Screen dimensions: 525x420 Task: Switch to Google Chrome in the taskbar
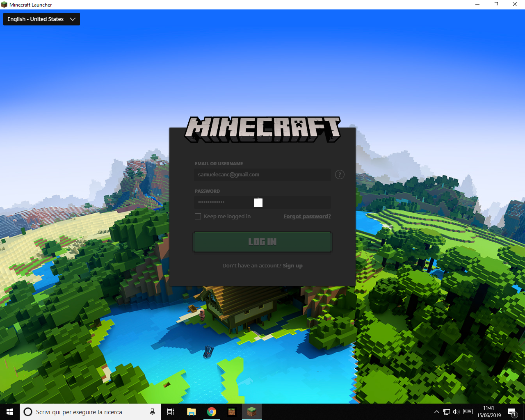tap(212, 412)
